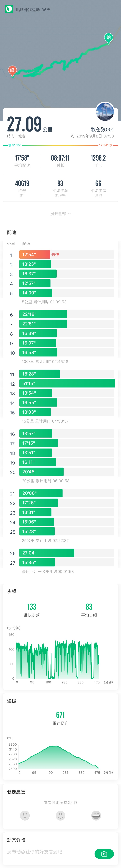Open the 牧苍狼001 user profile name
This screenshot has width=121, height=868.
coord(102,129)
